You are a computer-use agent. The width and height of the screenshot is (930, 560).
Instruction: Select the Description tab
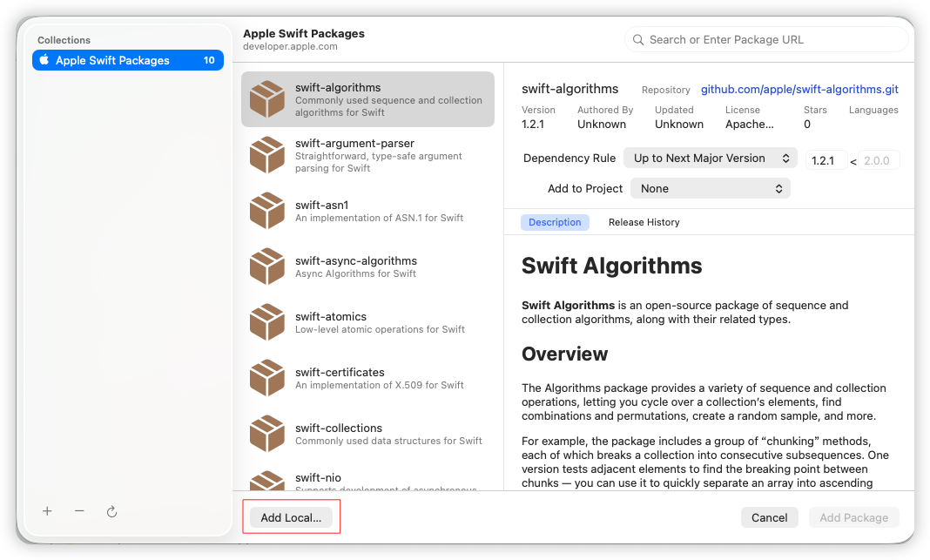555,222
